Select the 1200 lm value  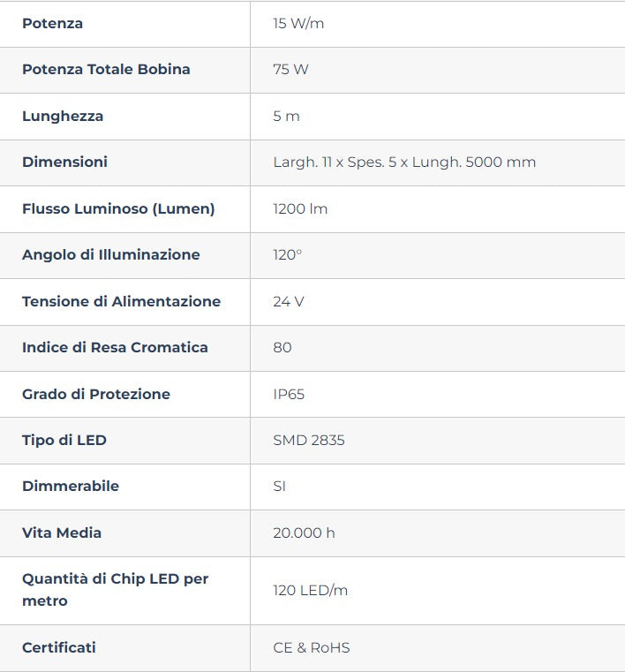[x=300, y=209]
